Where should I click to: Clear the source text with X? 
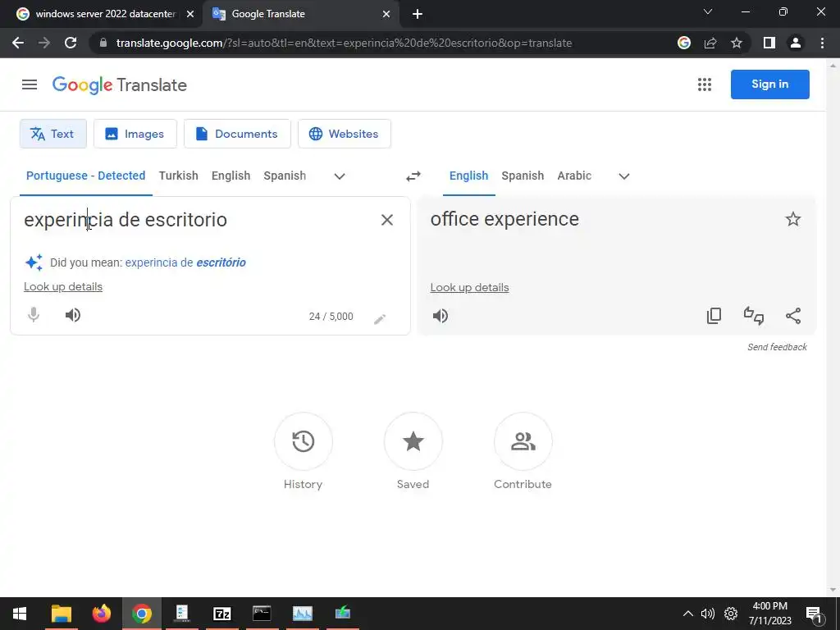[x=387, y=220]
